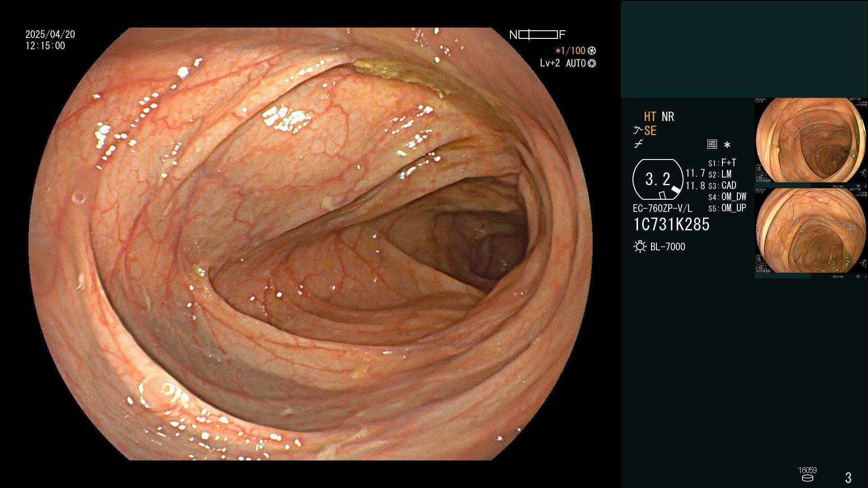Click the S2: LM switch label
Viewport: 868px width, 488px height.
[x=720, y=174]
